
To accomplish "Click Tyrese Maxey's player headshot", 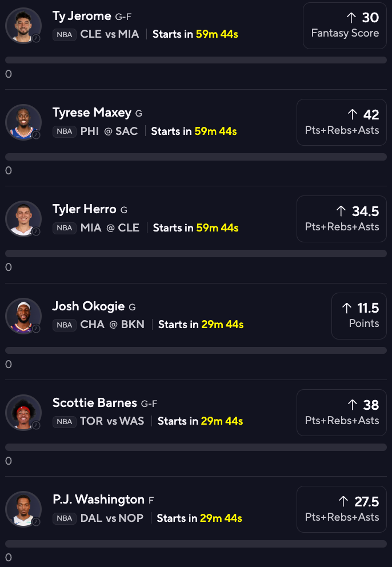I will tap(23, 122).
